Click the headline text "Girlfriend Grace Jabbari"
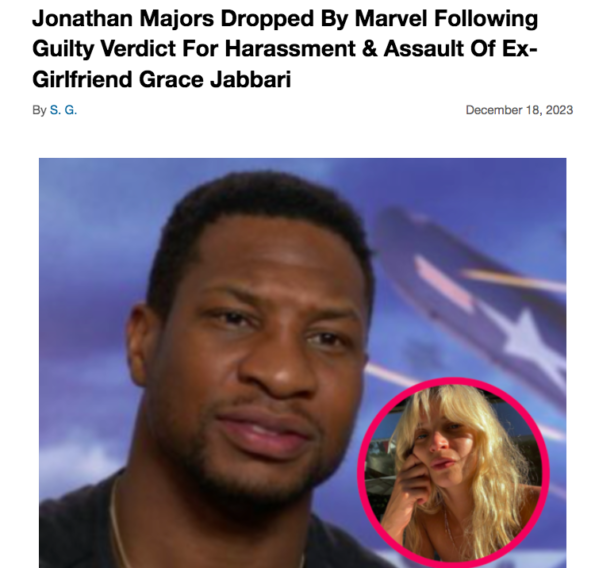The height and width of the screenshot is (568, 595). 162,79
